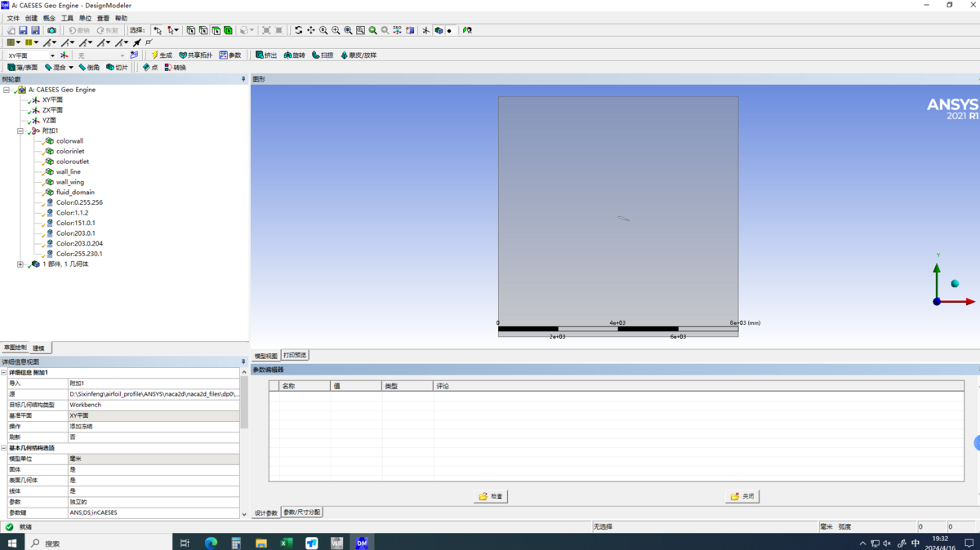This screenshot has height=550, width=980.
Task: Pin the 树轮廓 panel
Action: click(243, 79)
